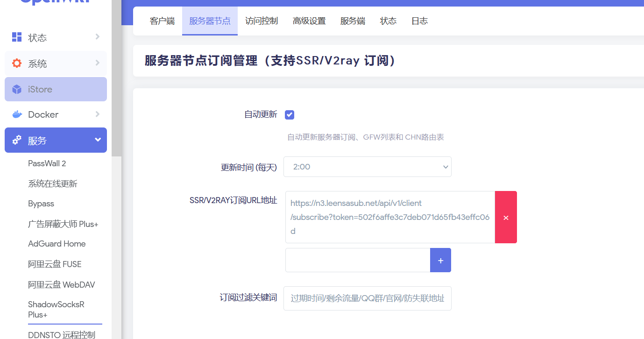Click the 状态 dashboard icon

pyautogui.click(x=17, y=37)
